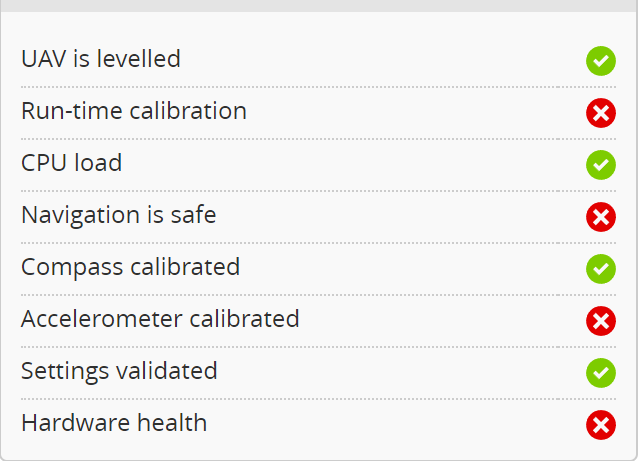The height and width of the screenshot is (461, 638).
Task: Click the CPU load green check icon
Action: [600, 165]
